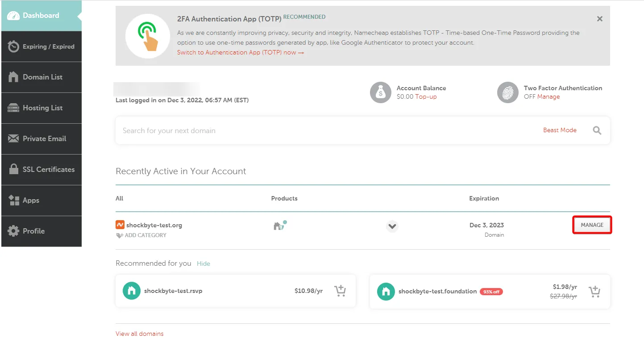The height and width of the screenshot is (347, 644).
Task: Click the $1.98/yr discounted price
Action: (565, 287)
